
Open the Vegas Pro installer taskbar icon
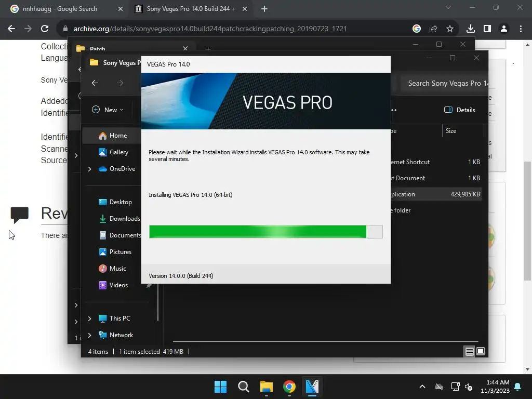point(312,387)
